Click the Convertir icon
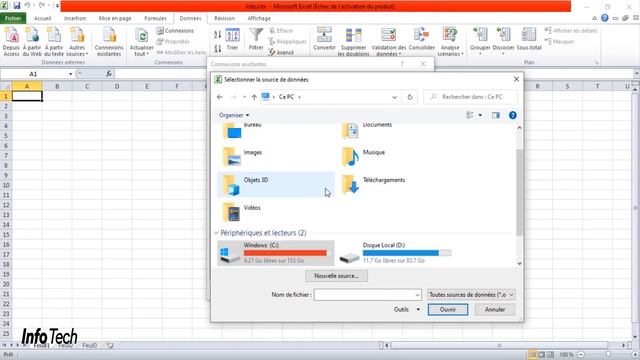 [x=324, y=40]
